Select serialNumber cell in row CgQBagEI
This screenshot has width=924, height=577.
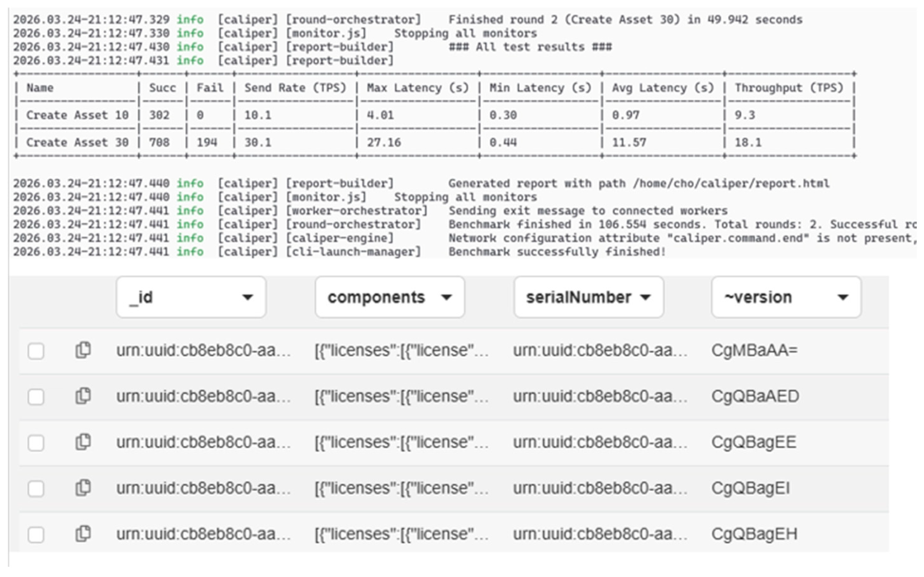[x=600, y=488]
